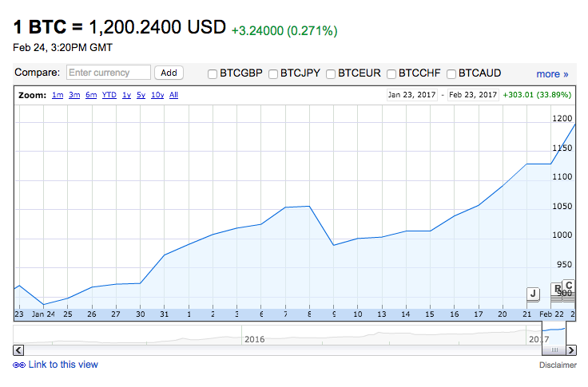Select the 5y zoom range
Viewport: 588px width, 387px height.
141,95
